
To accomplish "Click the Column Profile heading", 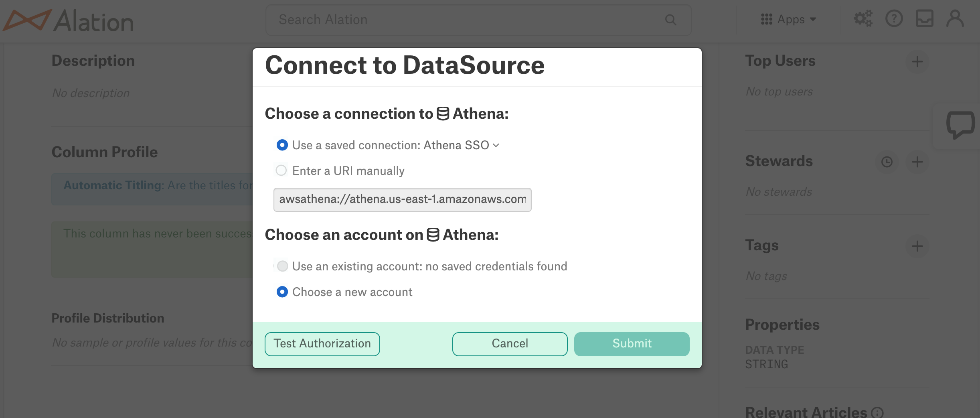I will (105, 152).
